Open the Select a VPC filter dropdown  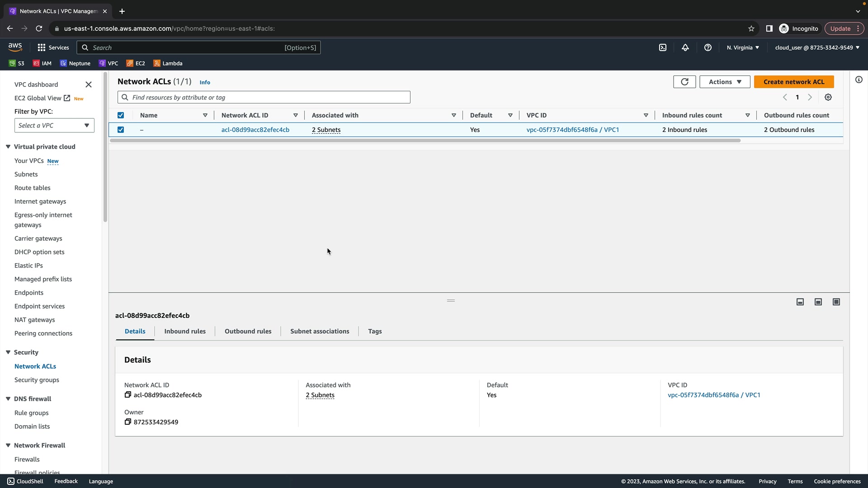54,126
